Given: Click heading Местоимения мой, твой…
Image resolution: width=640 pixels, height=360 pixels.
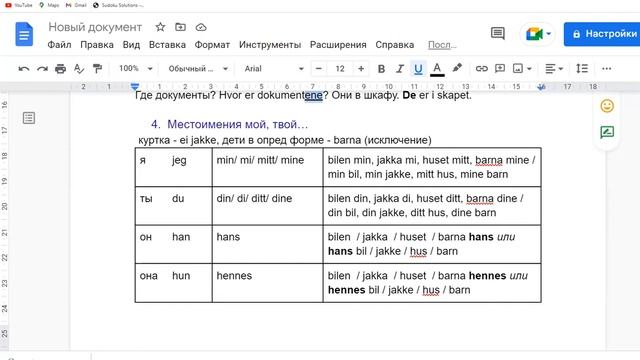Looking at the screenshot, I should pyautogui.click(x=238, y=124).
